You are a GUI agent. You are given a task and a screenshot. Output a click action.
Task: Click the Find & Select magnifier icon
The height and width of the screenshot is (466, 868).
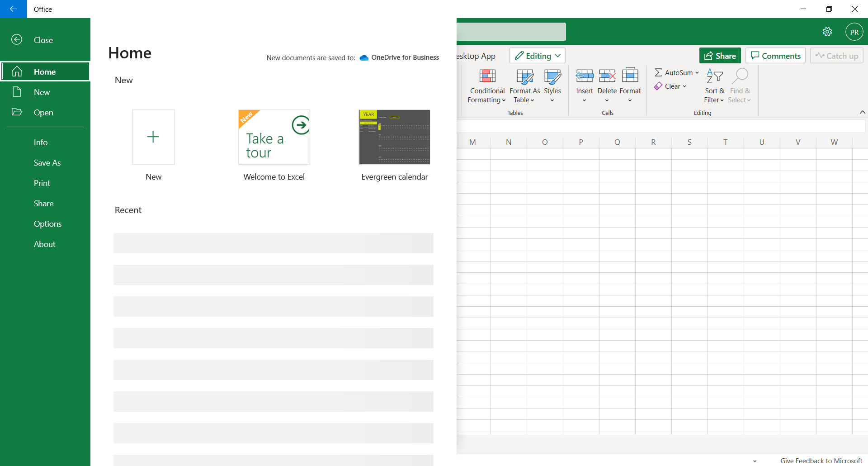point(740,76)
